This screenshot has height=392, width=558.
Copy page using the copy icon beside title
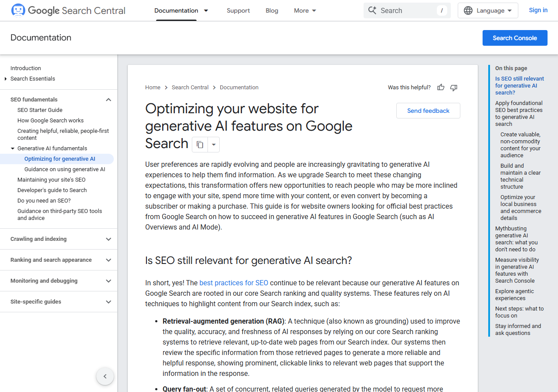pos(200,145)
